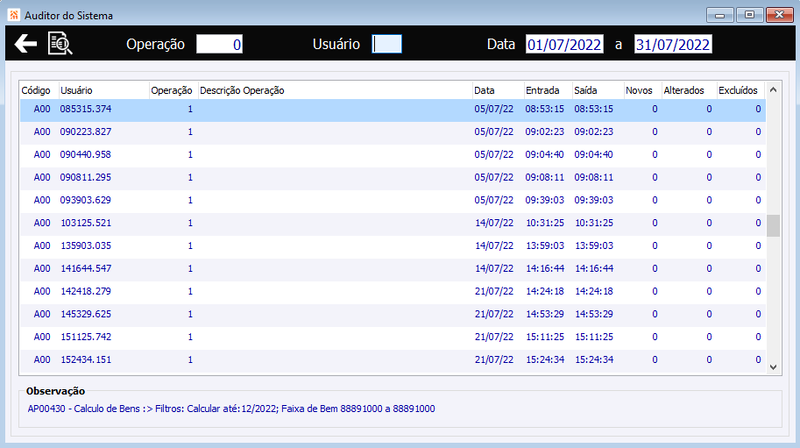Click exit time 14:24:18 in Saída column

click(x=594, y=291)
